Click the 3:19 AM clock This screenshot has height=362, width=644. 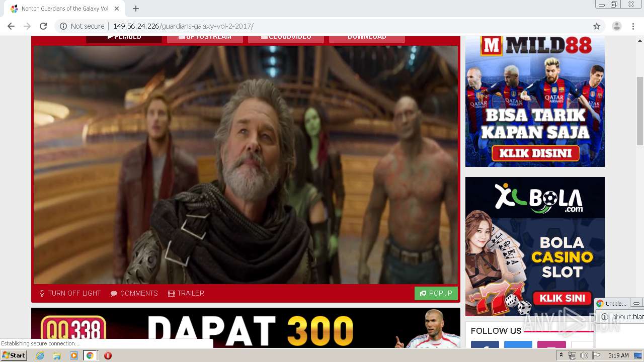tap(618, 355)
